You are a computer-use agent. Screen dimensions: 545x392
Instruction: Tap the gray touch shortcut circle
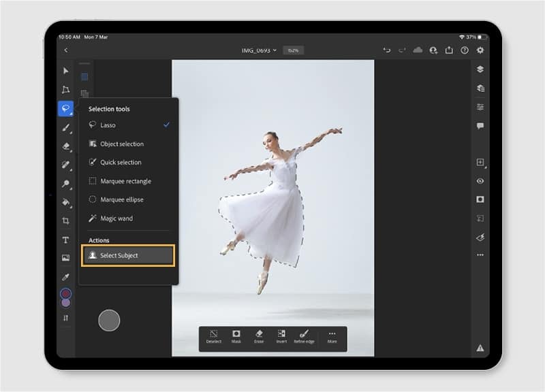109,320
